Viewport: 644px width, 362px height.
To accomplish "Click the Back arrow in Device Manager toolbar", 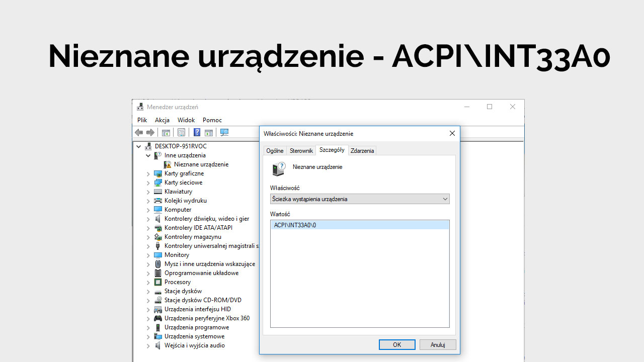I will (139, 133).
